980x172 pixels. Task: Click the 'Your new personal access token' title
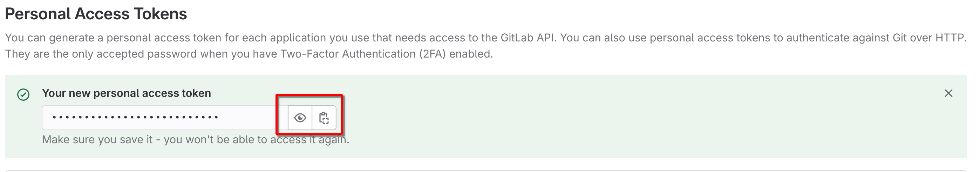[126, 93]
